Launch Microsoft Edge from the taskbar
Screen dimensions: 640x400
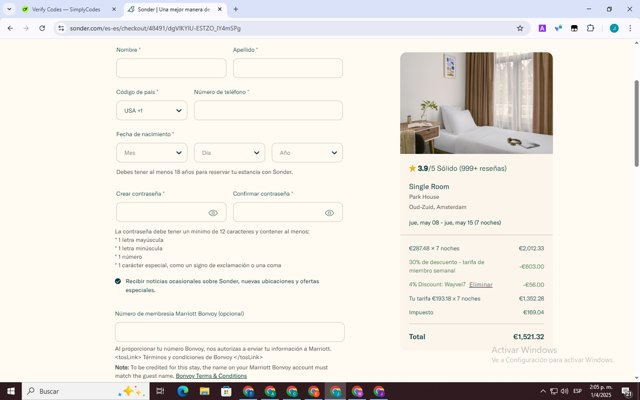(182, 391)
